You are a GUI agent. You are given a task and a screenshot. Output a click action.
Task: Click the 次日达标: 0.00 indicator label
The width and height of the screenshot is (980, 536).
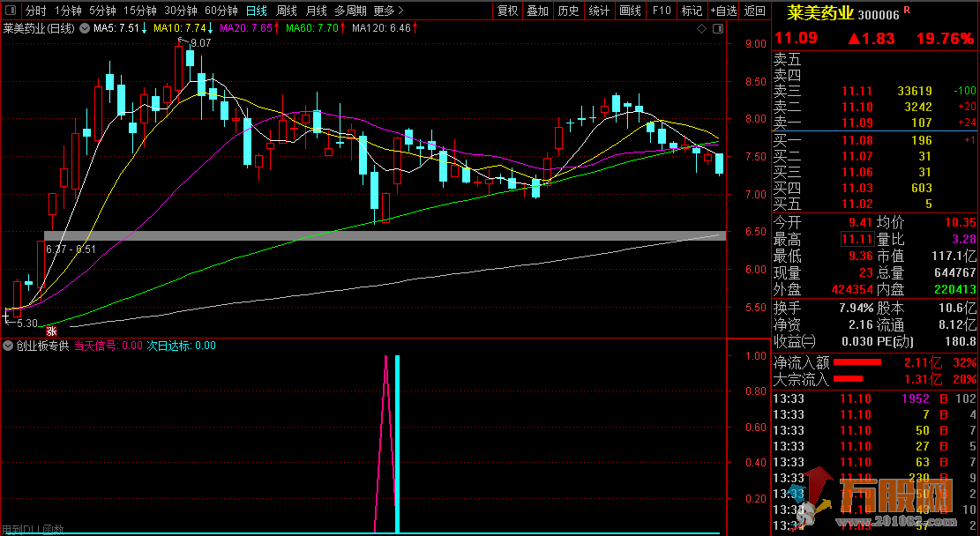[x=181, y=346]
